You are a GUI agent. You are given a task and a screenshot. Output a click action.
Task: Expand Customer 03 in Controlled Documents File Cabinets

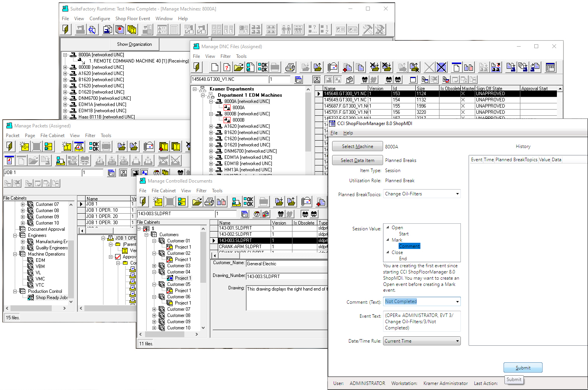[154, 266]
